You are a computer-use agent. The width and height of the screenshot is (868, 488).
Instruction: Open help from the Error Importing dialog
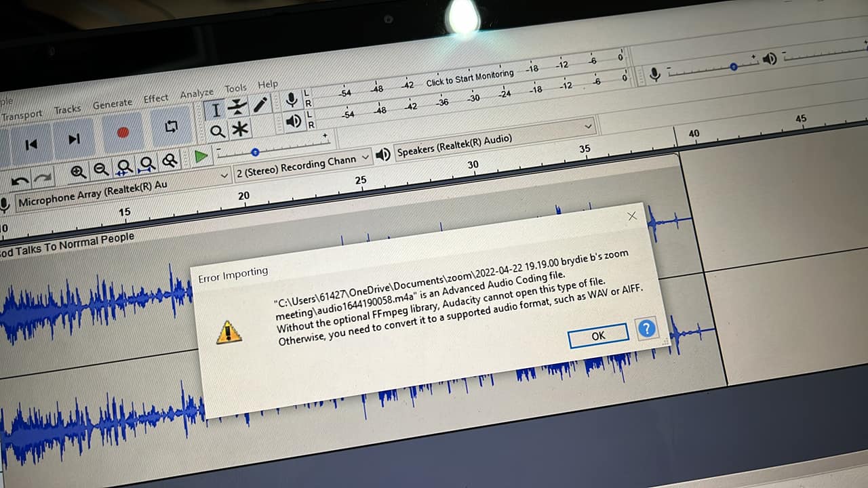[x=647, y=329]
